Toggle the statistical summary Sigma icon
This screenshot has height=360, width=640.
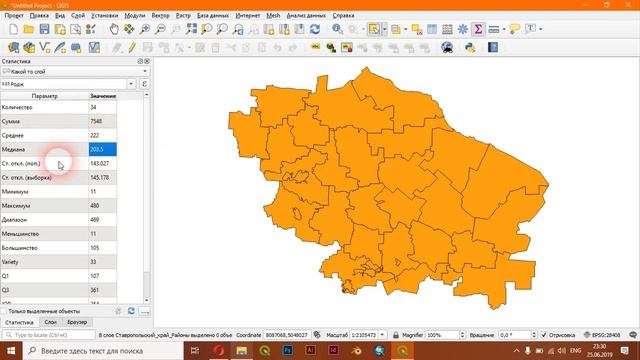click(x=478, y=29)
